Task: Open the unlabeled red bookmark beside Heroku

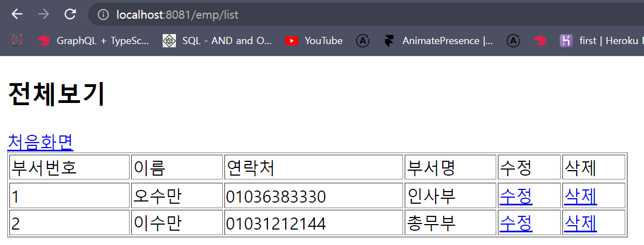Action: point(540,41)
